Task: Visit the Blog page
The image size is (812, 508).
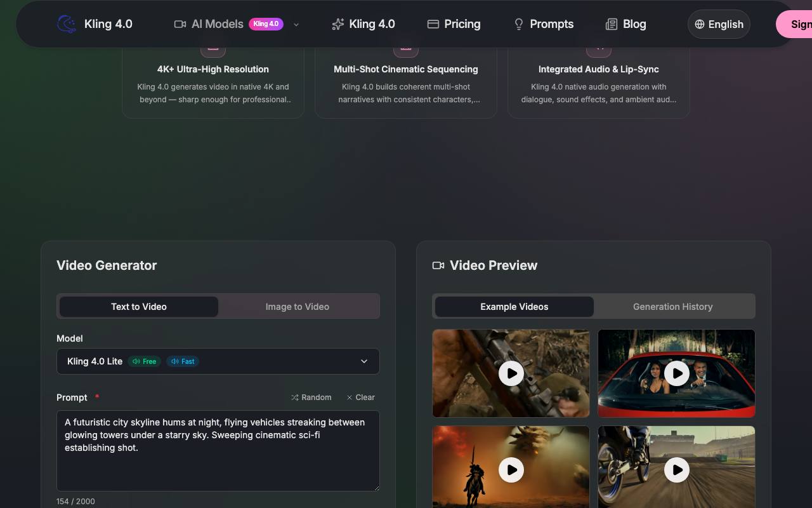Action: (x=626, y=24)
